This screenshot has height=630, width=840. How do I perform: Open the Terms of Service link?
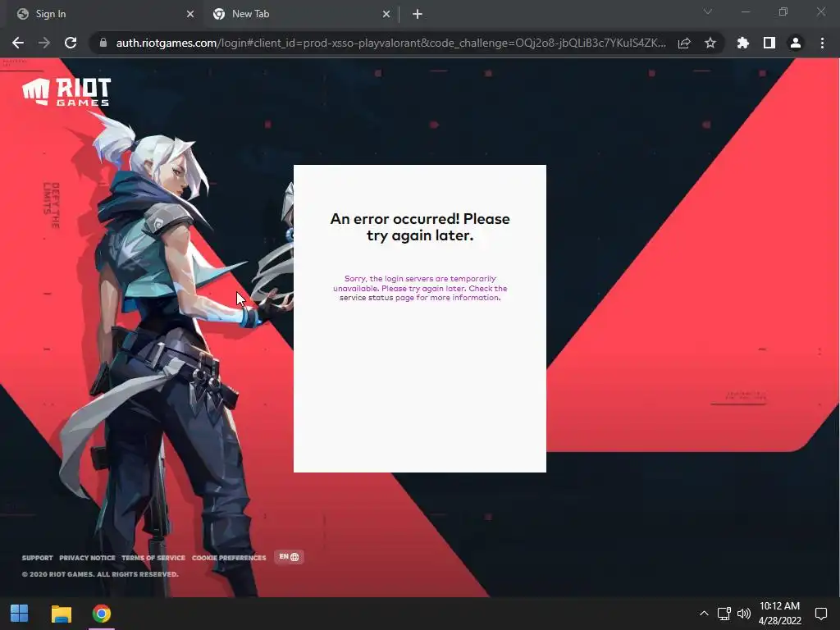[153, 558]
